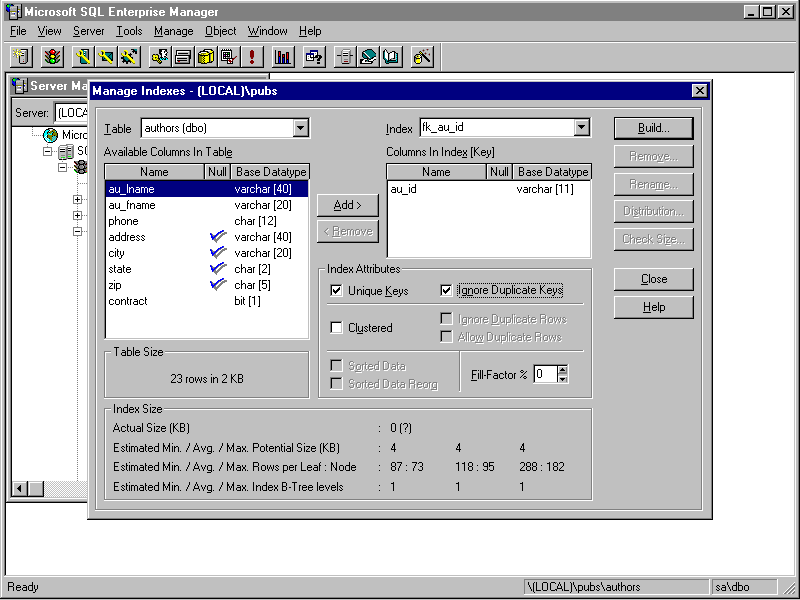Click the yellow cube toolbar icon
800x600 pixels.
point(206,57)
